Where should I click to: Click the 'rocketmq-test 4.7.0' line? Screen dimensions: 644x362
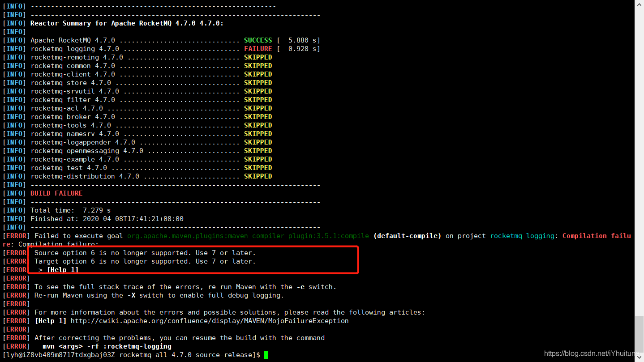137,168
